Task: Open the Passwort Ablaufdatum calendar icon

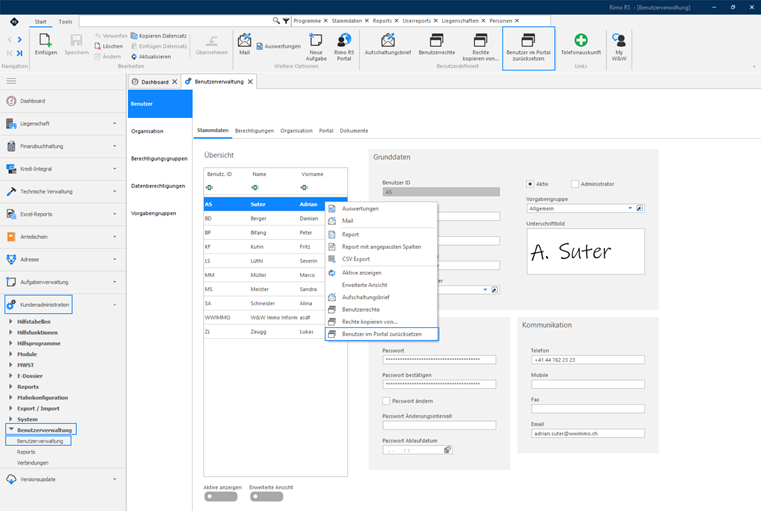Action: pyautogui.click(x=447, y=450)
